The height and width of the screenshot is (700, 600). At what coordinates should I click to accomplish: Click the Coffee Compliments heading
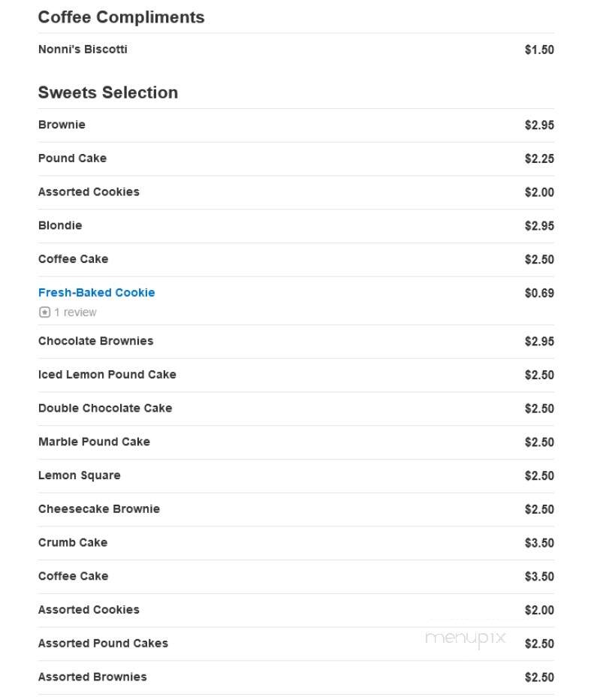coord(122,17)
